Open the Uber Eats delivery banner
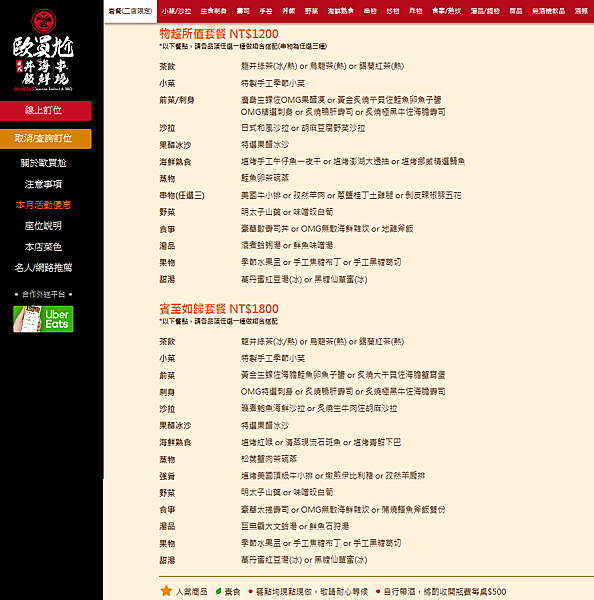The width and height of the screenshot is (594, 600). pyautogui.click(x=43, y=319)
